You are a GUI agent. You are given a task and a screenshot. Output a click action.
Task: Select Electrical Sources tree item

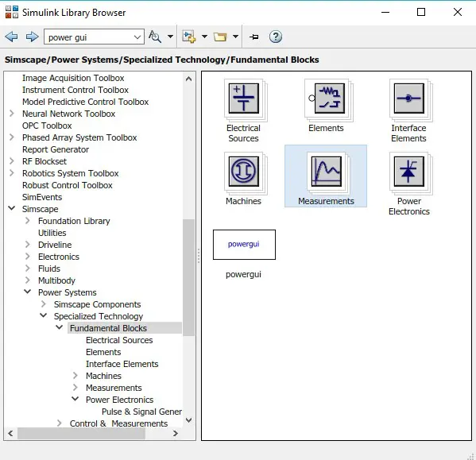pos(119,340)
